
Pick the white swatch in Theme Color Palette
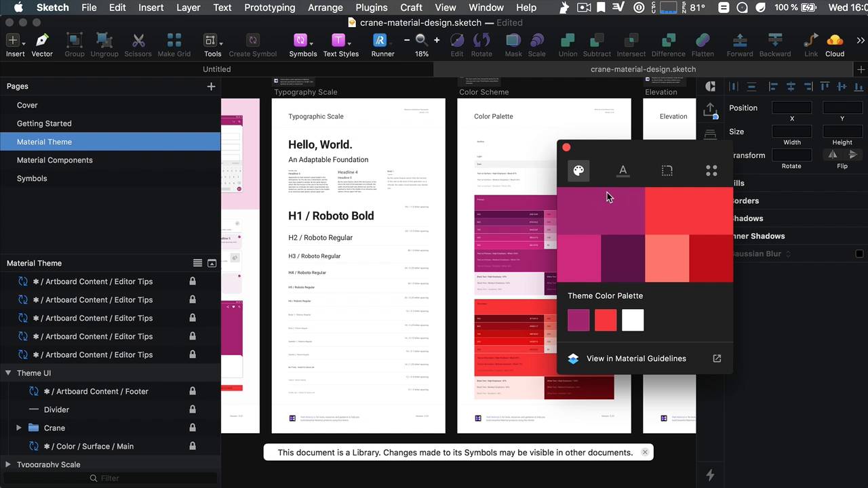click(633, 321)
